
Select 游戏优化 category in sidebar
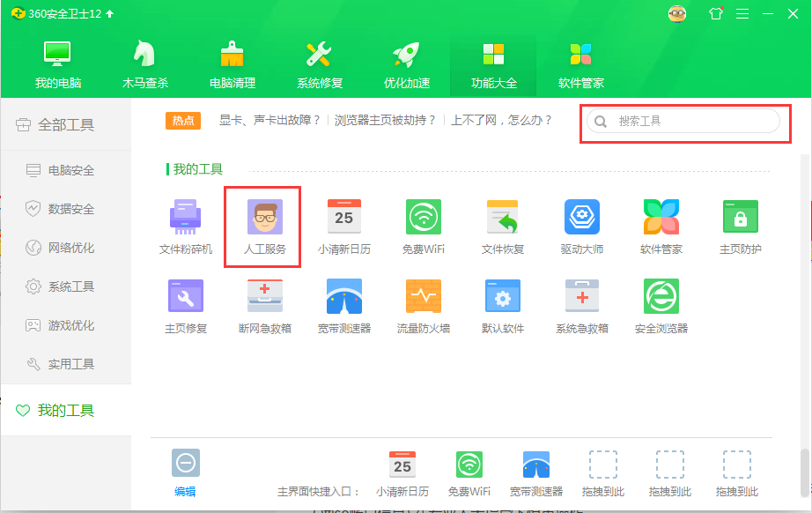click(66, 325)
